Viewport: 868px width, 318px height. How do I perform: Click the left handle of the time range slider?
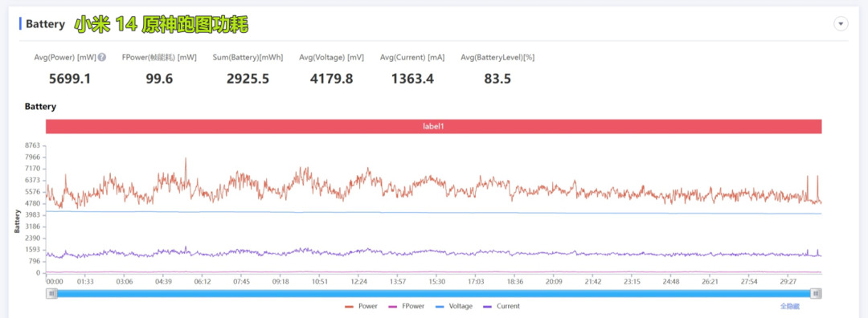51,293
